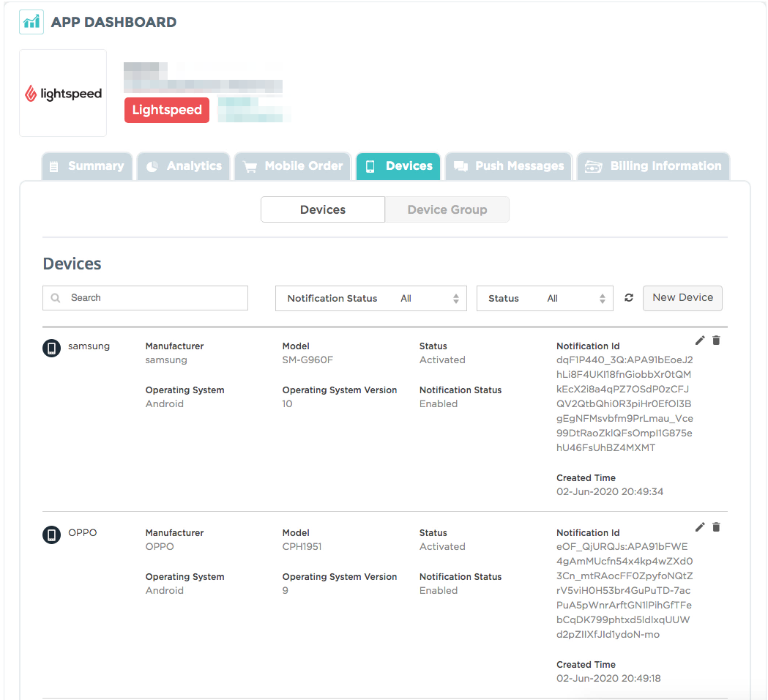The height and width of the screenshot is (700, 768).
Task: Switch to the Analytics tab
Action: 183,166
